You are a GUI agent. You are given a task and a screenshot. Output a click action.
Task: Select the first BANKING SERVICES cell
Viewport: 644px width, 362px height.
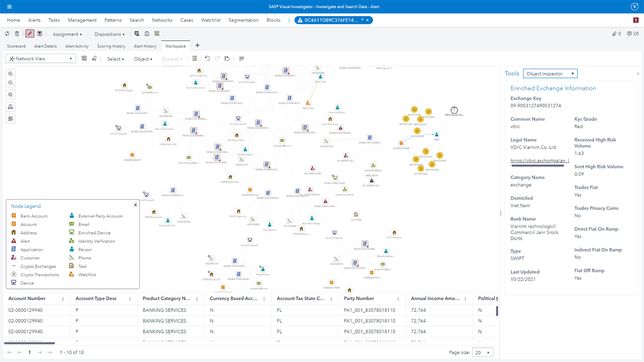(164, 310)
